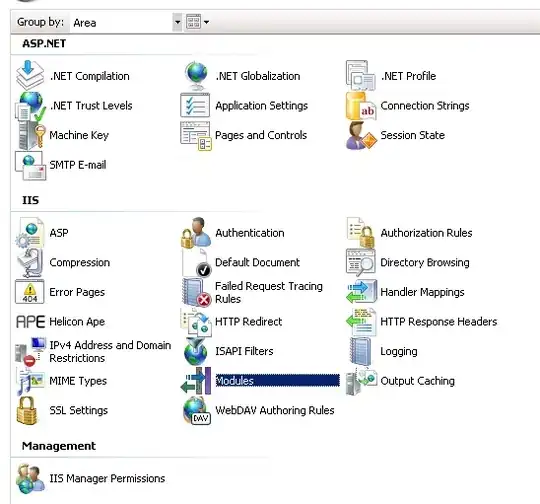The height and width of the screenshot is (504, 540).
Task: Select the highlighted Modules label
Action: click(x=277, y=381)
